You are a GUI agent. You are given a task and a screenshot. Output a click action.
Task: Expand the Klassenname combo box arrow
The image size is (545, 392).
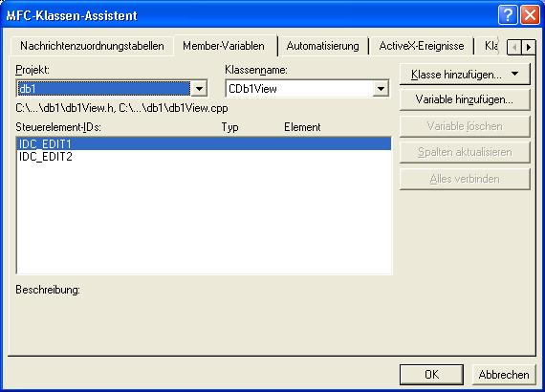click(381, 88)
